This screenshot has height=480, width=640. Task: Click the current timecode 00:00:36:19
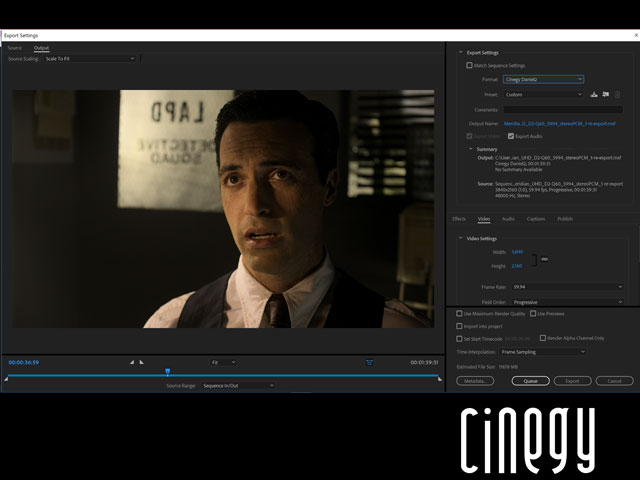(x=24, y=362)
